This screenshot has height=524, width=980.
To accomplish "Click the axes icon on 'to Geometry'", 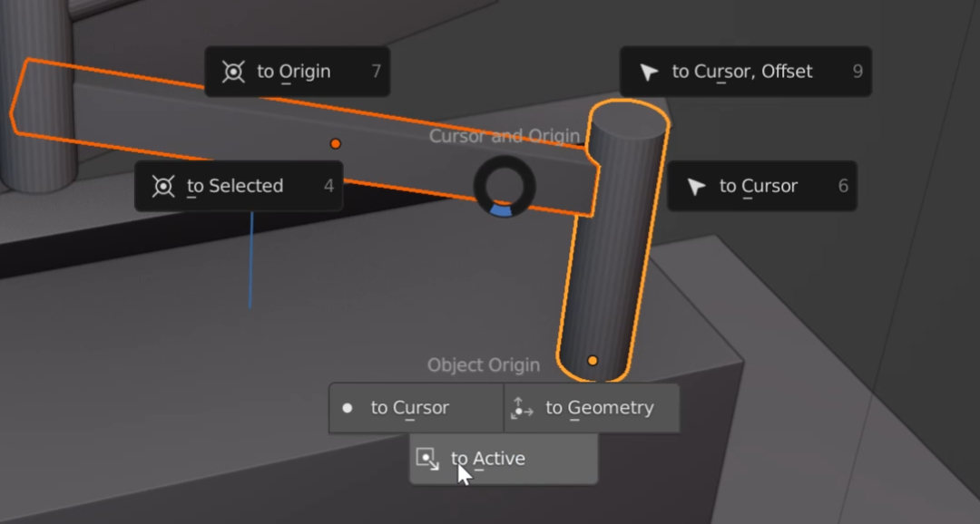I will [x=521, y=409].
